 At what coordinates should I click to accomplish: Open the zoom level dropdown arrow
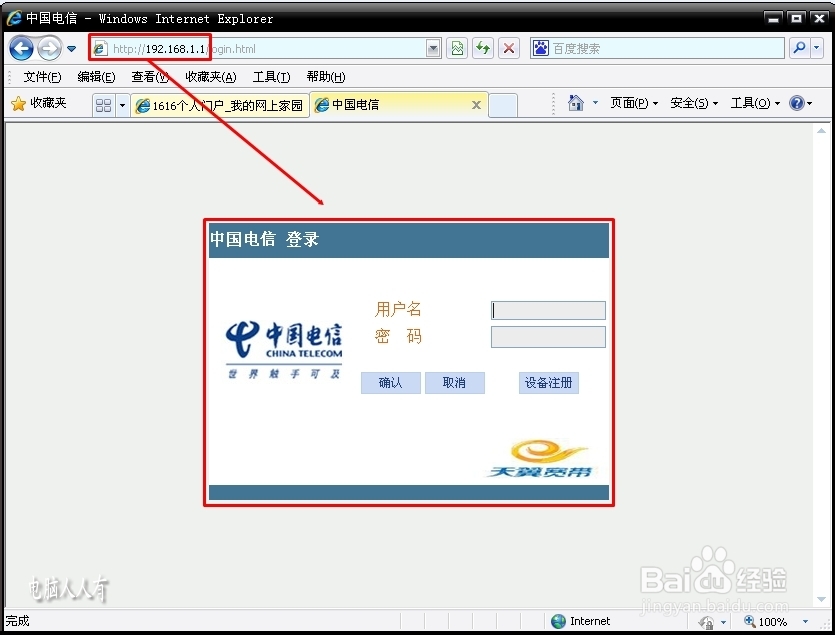805,621
